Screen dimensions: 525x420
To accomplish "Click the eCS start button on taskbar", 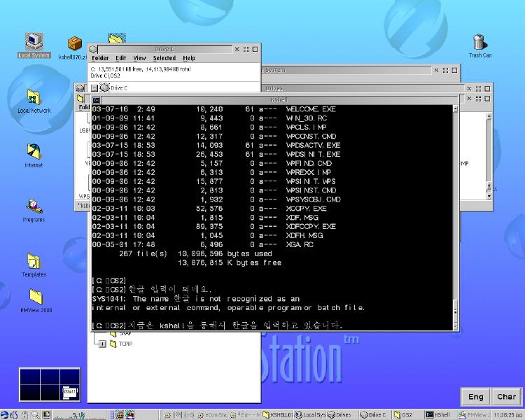I will click(8, 415).
